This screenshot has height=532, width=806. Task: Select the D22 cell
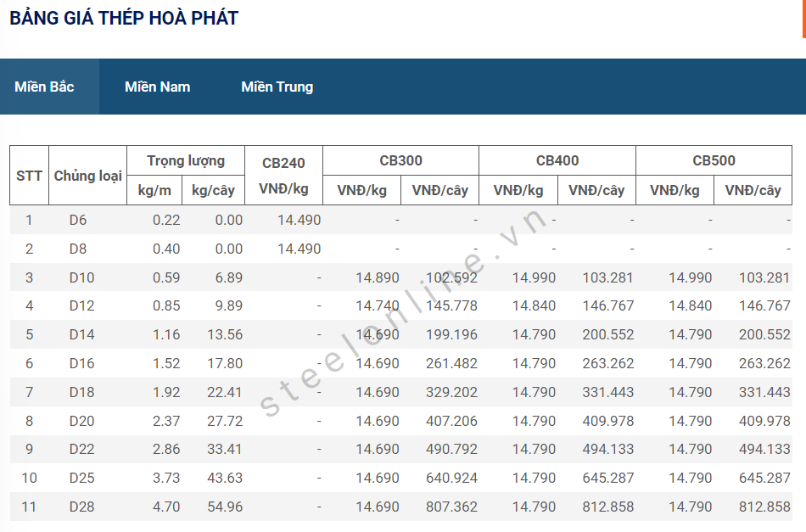click(81, 449)
